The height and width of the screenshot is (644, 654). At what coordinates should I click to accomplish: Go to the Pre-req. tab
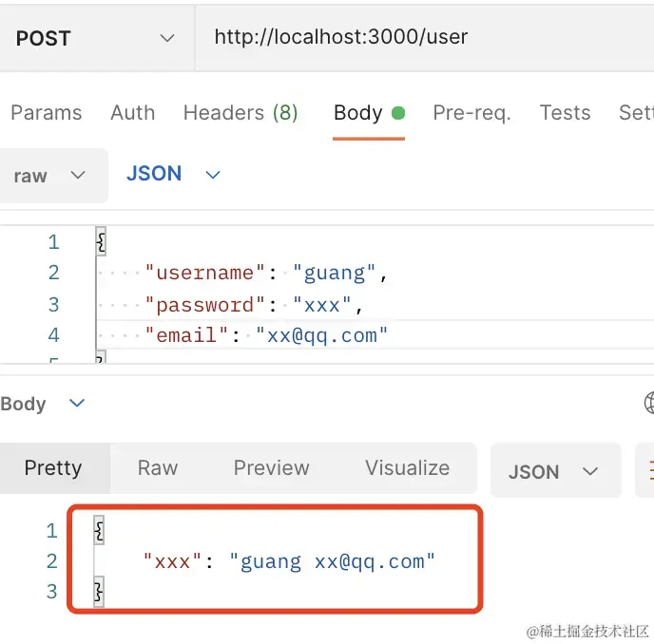471,113
